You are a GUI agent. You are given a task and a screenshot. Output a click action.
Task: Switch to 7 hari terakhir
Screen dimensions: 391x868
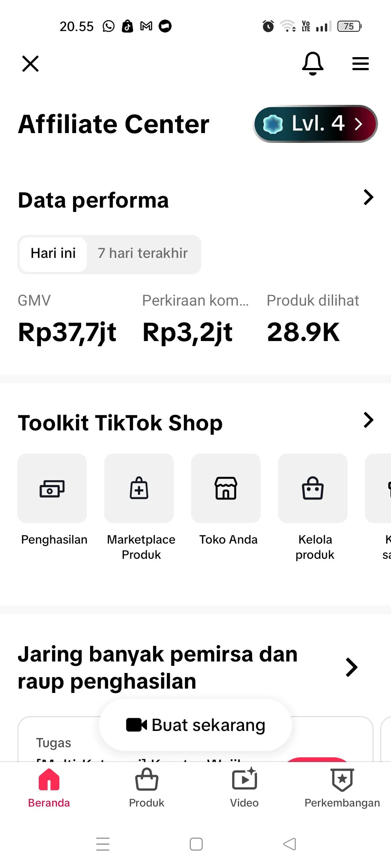point(143,254)
